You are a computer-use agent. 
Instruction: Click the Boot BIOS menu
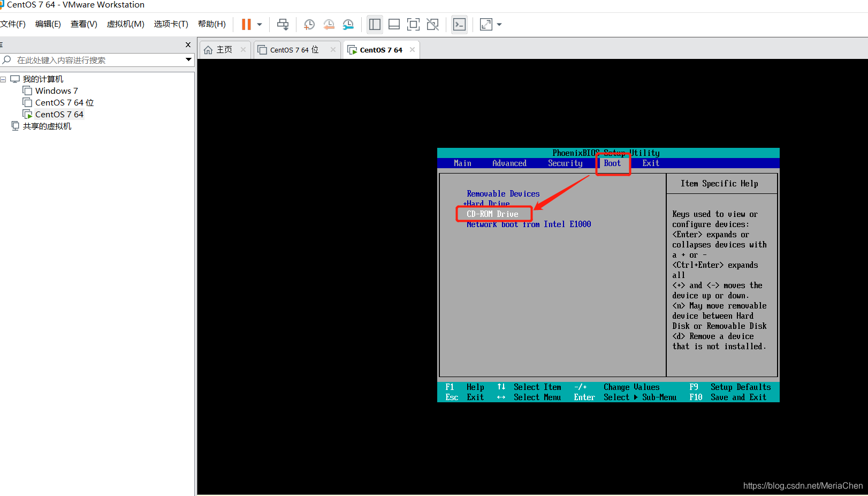click(612, 163)
